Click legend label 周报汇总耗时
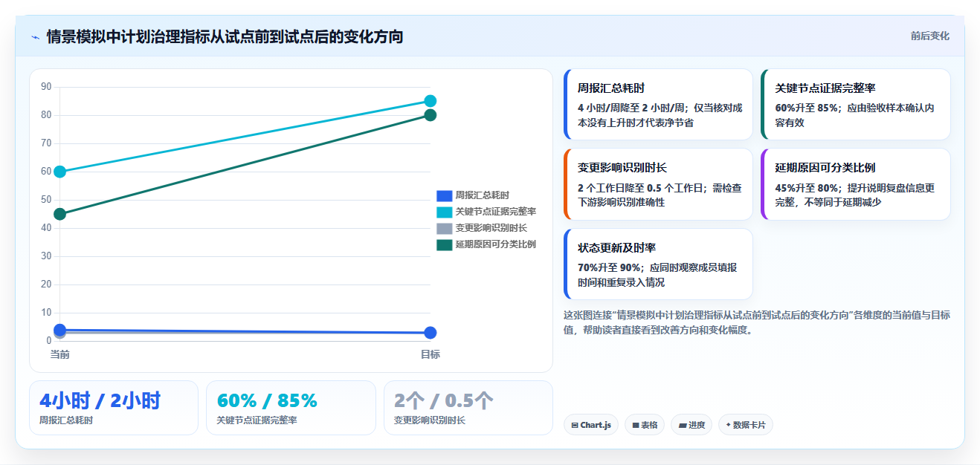 pos(482,195)
